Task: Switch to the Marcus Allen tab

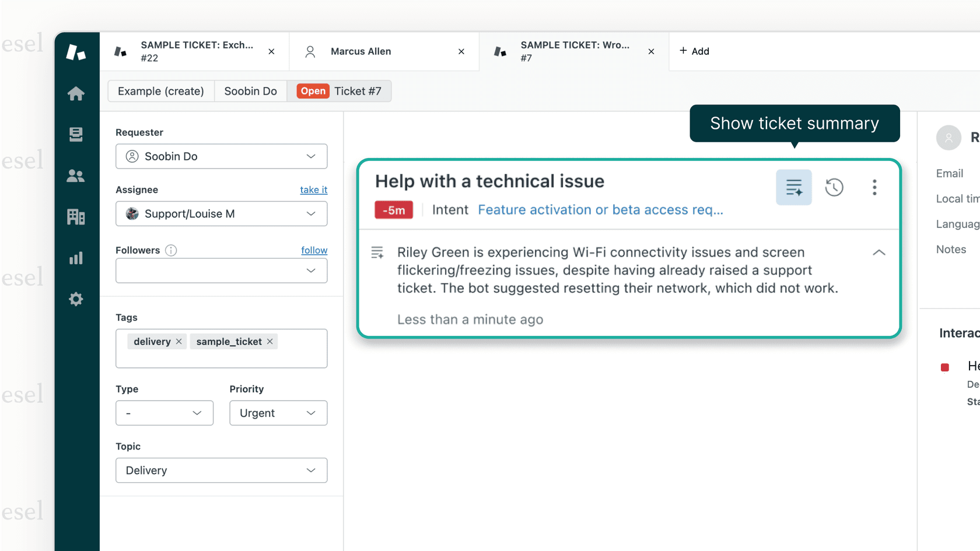Action: pyautogui.click(x=360, y=51)
